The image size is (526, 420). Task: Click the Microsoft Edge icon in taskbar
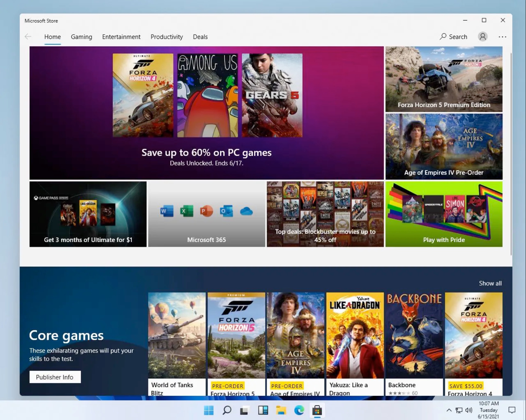click(299, 410)
